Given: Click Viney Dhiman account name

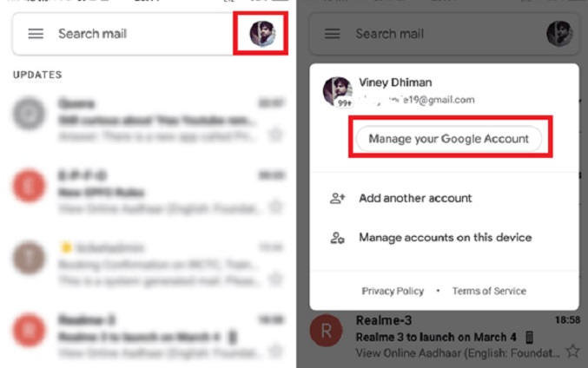Looking at the screenshot, I should 395,82.
